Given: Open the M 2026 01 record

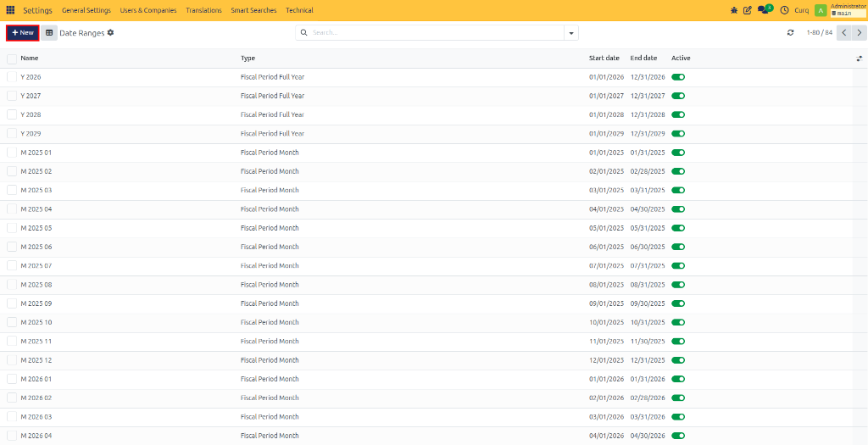Looking at the screenshot, I should tap(36, 379).
